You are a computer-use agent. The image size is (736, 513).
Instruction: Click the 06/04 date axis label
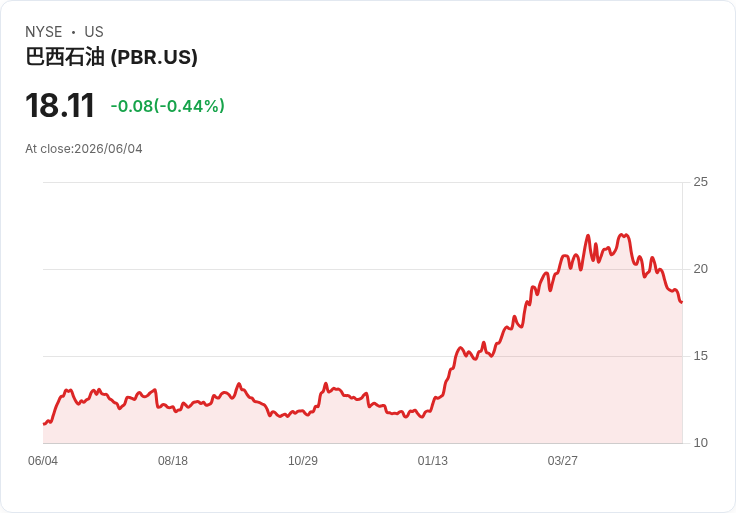[x=43, y=460]
